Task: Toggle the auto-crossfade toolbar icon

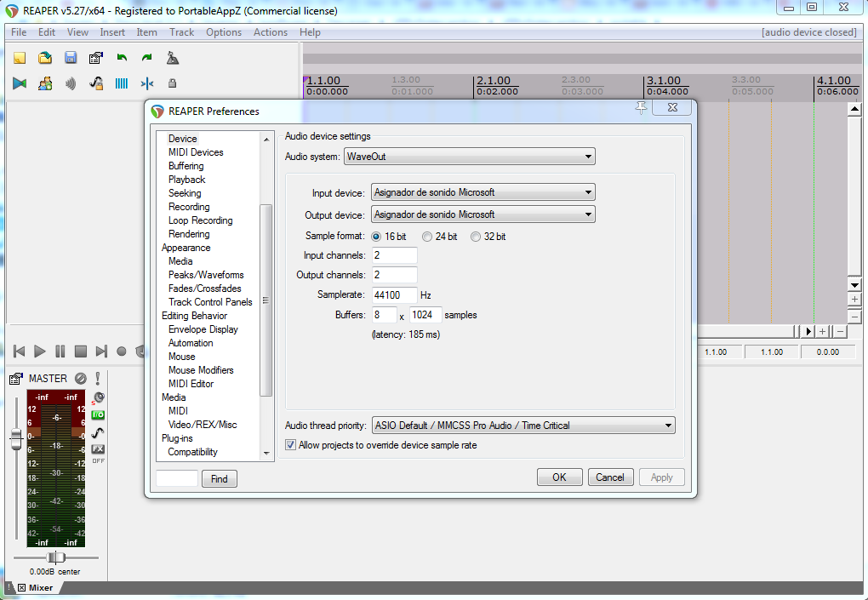Action: click(x=20, y=83)
